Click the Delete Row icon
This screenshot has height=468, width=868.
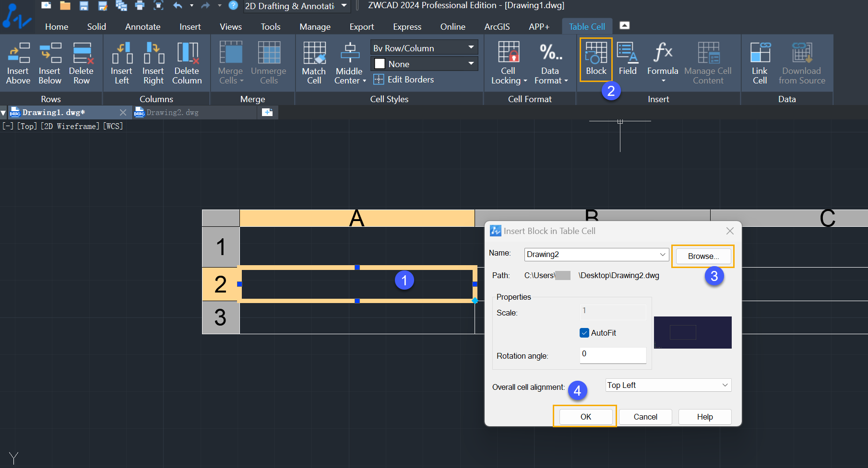[82, 63]
